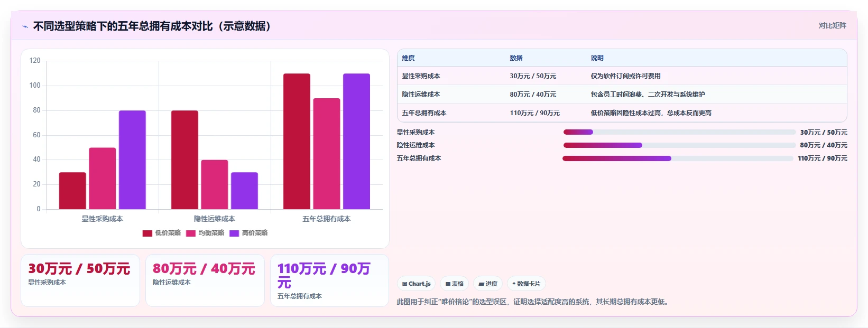Click the footnote about 唯价格论 selection mistakes

coord(534,302)
